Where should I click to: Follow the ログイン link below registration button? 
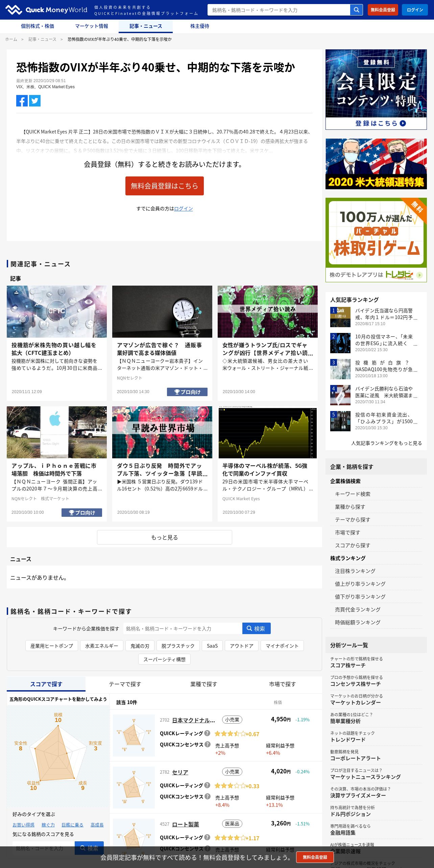[184, 209]
